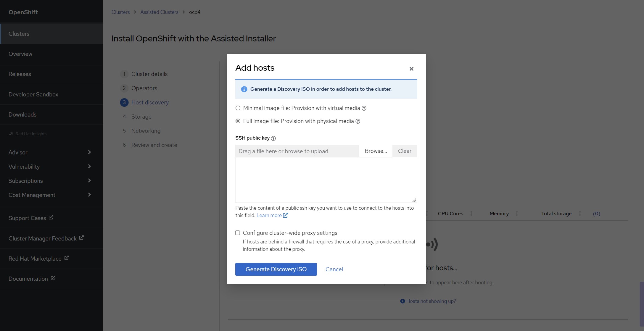Open help icon next to SSH public key

[x=273, y=138]
